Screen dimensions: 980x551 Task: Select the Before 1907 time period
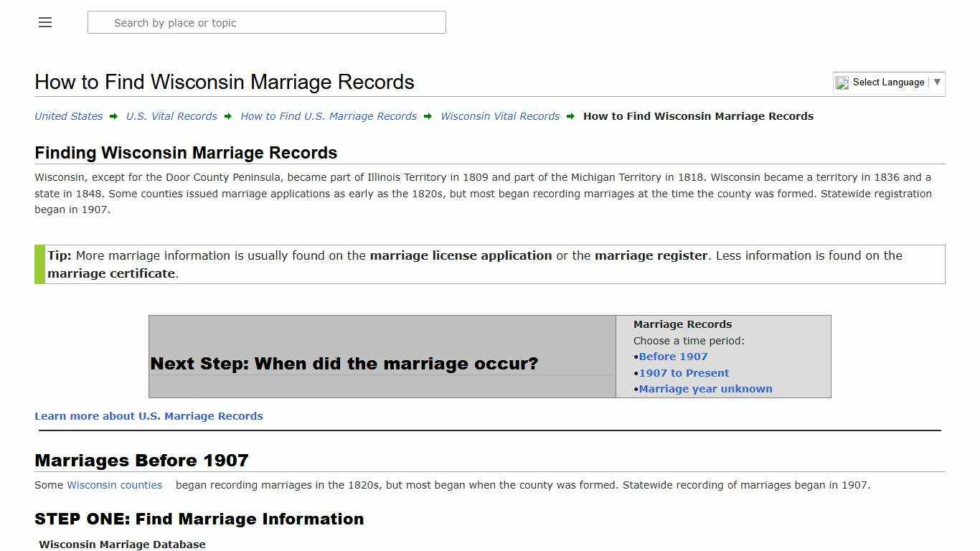(673, 356)
